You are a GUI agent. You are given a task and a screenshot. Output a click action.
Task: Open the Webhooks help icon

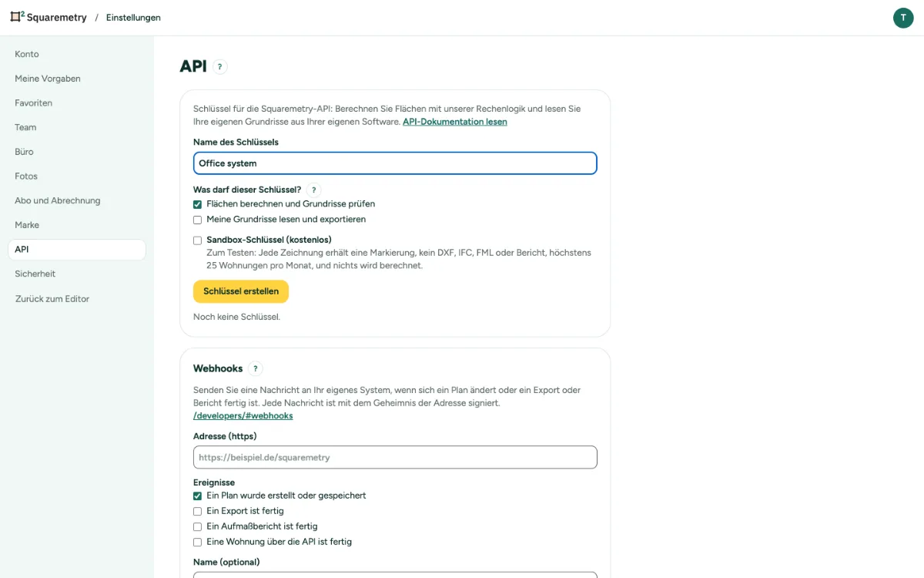[256, 369]
